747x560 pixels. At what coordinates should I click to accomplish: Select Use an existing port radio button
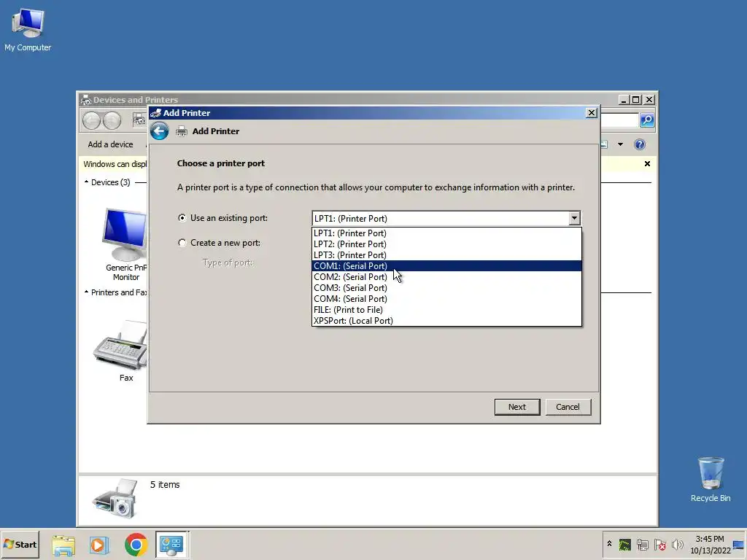click(182, 218)
